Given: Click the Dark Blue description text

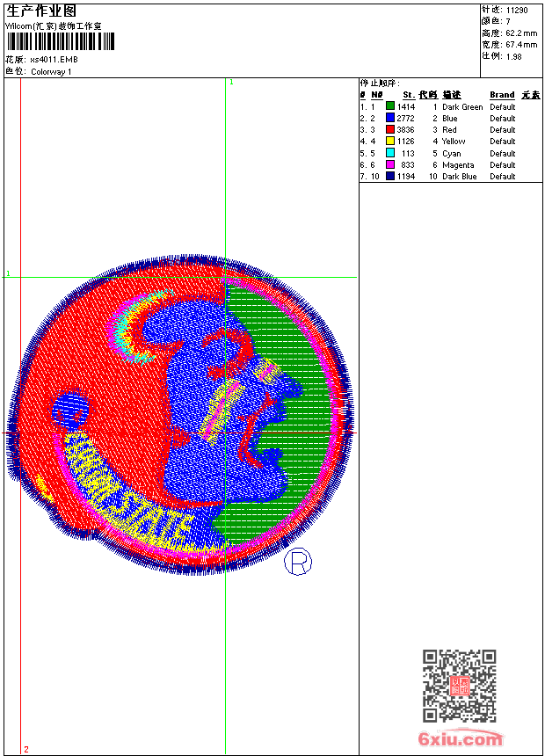Looking at the screenshot, I should click(x=460, y=177).
